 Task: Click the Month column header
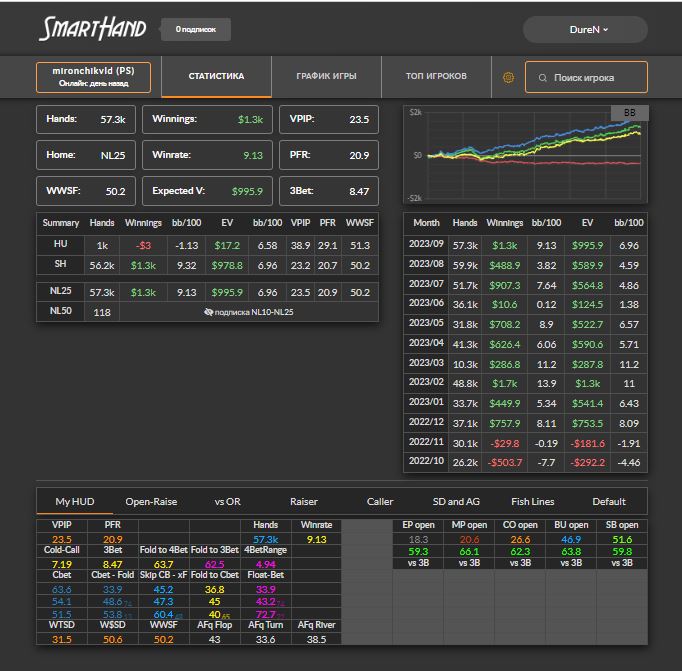coord(426,223)
